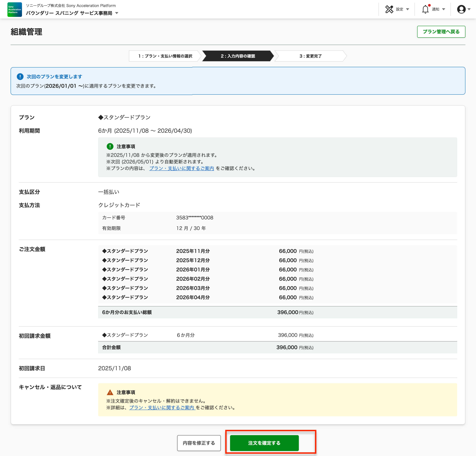Click the notification bell icon

click(x=425, y=9)
